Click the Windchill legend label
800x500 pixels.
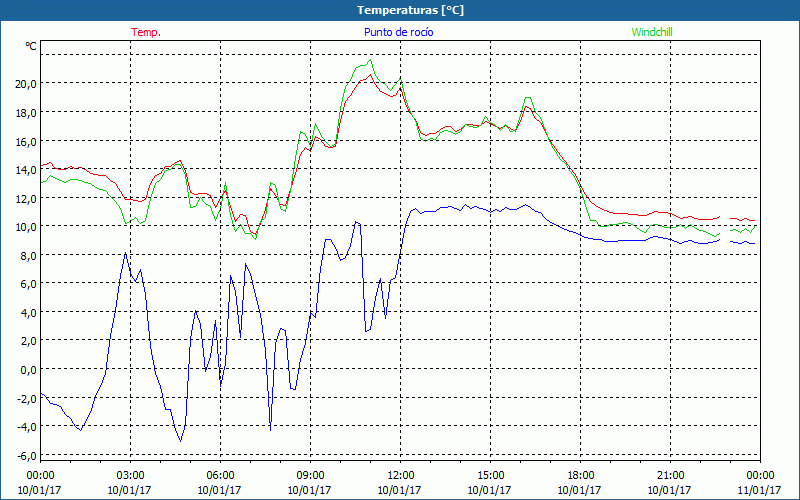(652, 32)
